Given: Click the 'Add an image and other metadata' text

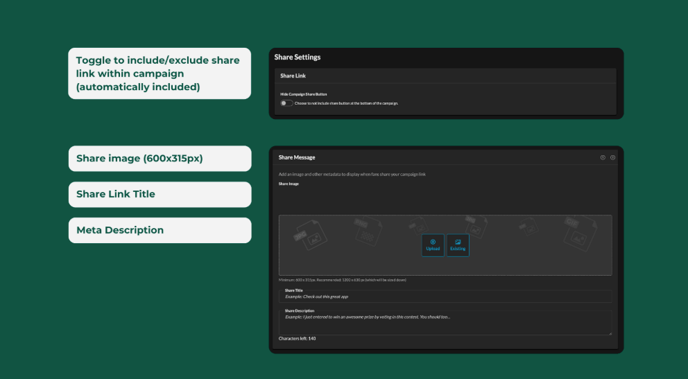Looking at the screenshot, I should click(352, 174).
